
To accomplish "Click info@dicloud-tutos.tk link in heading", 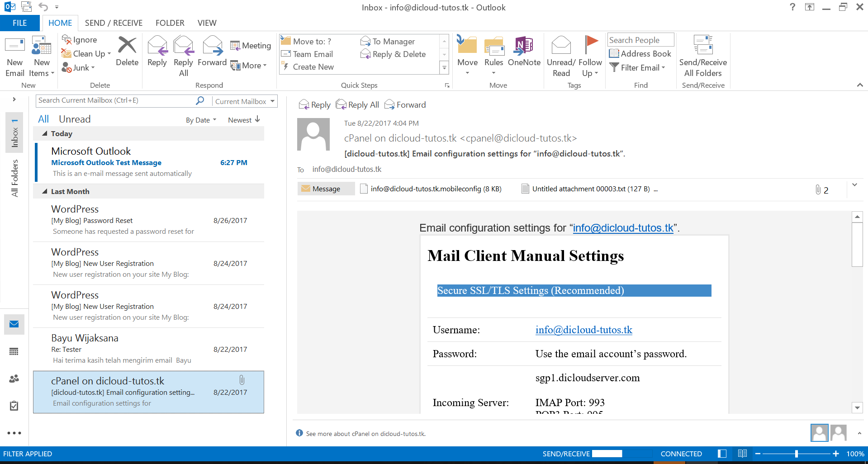I will click(x=623, y=228).
